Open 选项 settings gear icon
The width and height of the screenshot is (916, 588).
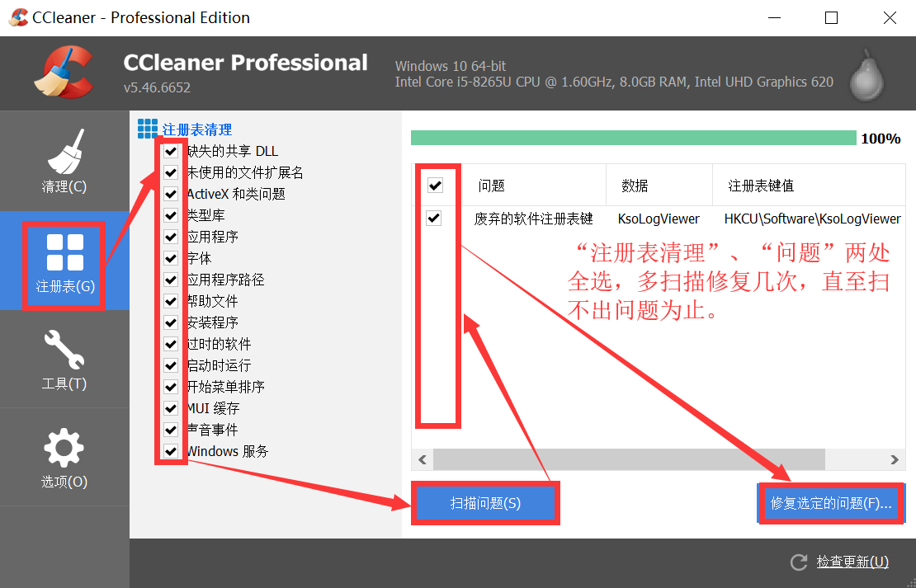click(64, 446)
